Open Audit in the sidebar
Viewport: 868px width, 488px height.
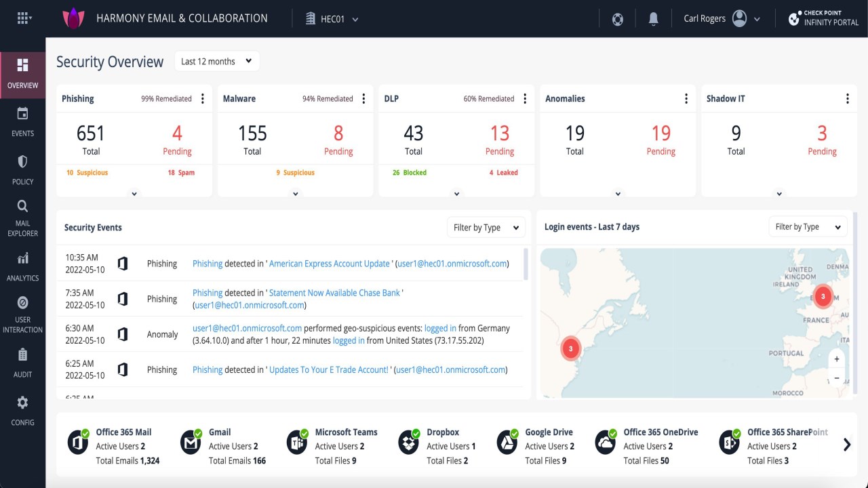(22, 363)
